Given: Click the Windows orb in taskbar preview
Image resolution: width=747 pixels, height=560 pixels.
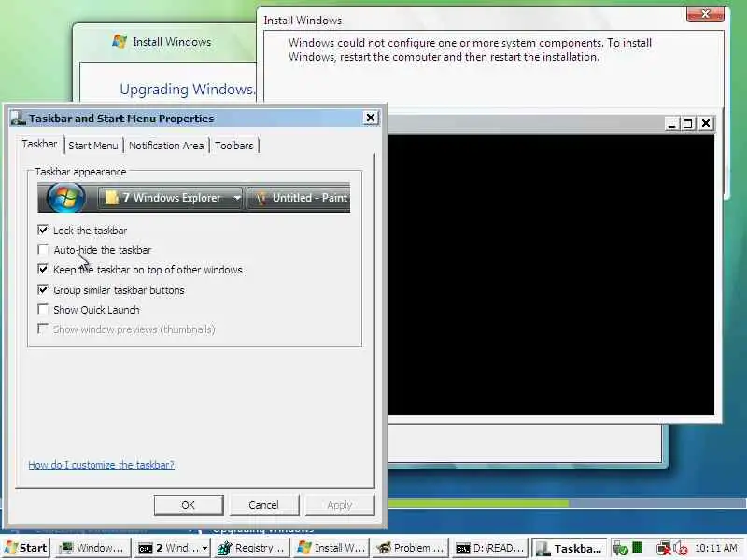Looking at the screenshot, I should 66,198.
